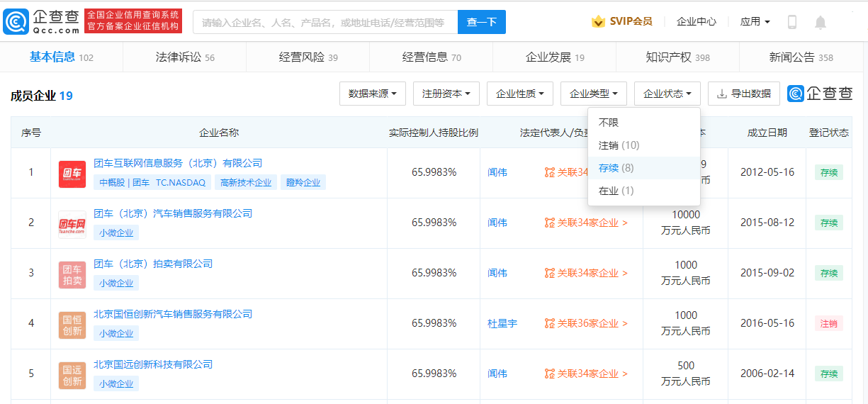Open 北京国远创新科技有限公司 link
This screenshot has height=404, width=868.
point(153,364)
